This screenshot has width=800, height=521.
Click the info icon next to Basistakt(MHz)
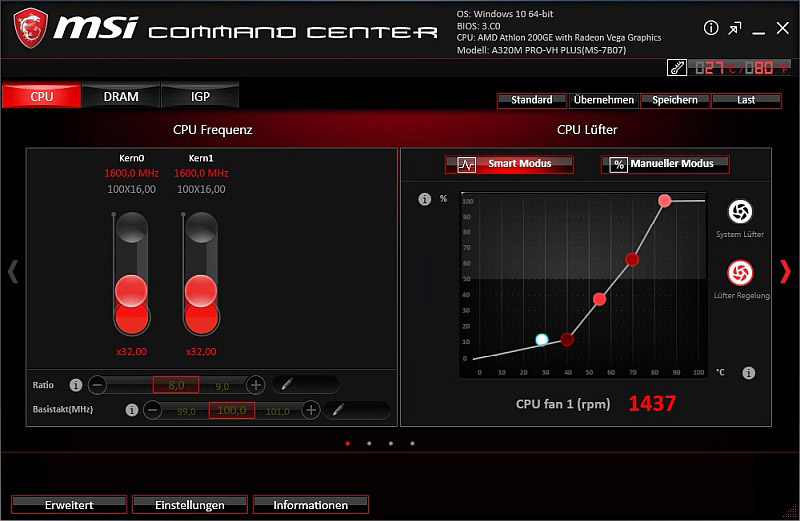[x=132, y=410]
